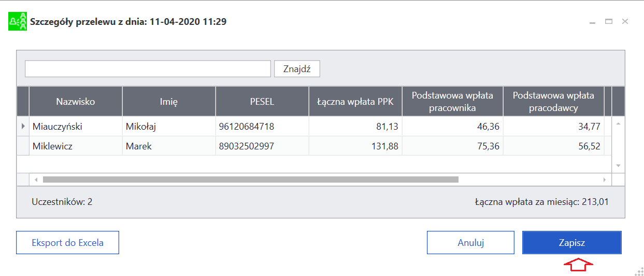Save changes with the Zapisz button

point(572,242)
